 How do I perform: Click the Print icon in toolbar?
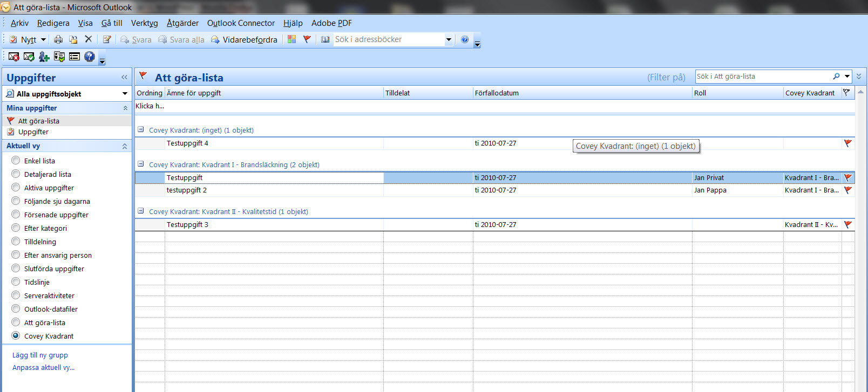[x=58, y=39]
